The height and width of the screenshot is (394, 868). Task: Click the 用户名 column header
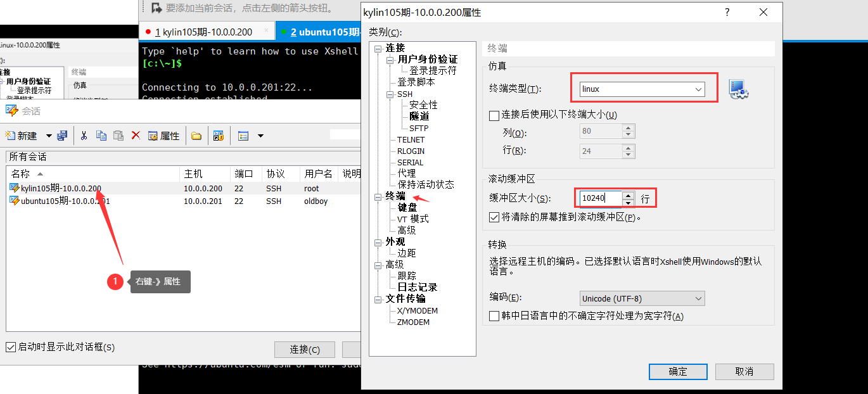coord(319,174)
